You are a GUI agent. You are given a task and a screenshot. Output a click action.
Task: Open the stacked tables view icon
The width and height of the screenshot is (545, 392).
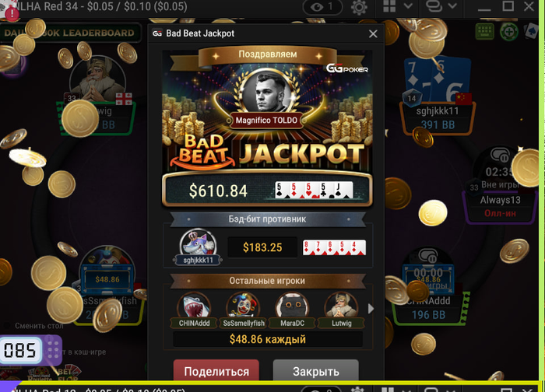(x=434, y=6)
